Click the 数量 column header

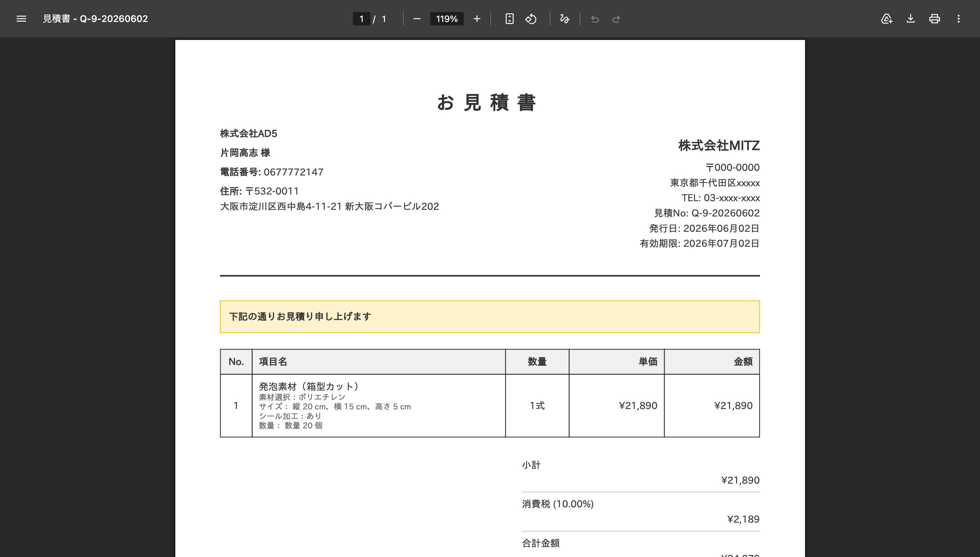pyautogui.click(x=537, y=361)
